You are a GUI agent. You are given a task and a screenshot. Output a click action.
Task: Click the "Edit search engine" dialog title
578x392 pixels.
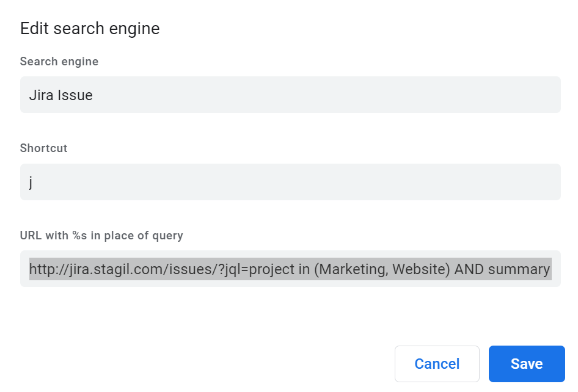click(x=90, y=29)
